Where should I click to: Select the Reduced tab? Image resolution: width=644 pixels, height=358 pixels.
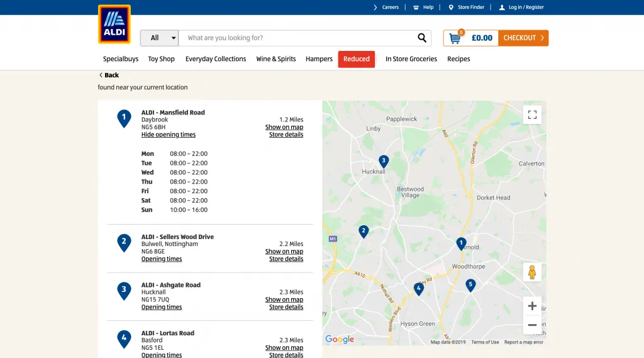[x=357, y=59]
